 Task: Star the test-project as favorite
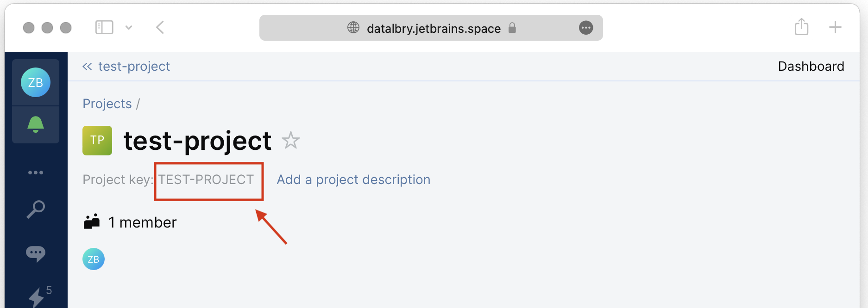tap(291, 141)
